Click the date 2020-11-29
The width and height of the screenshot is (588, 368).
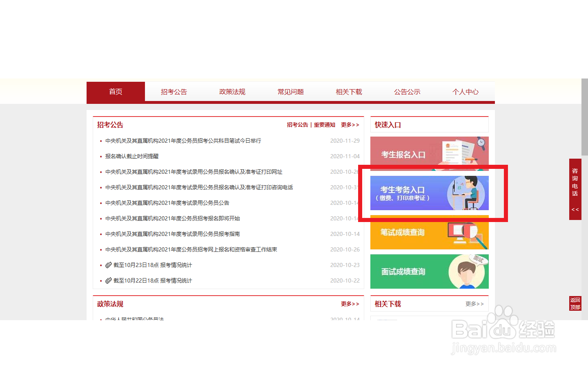345,141
